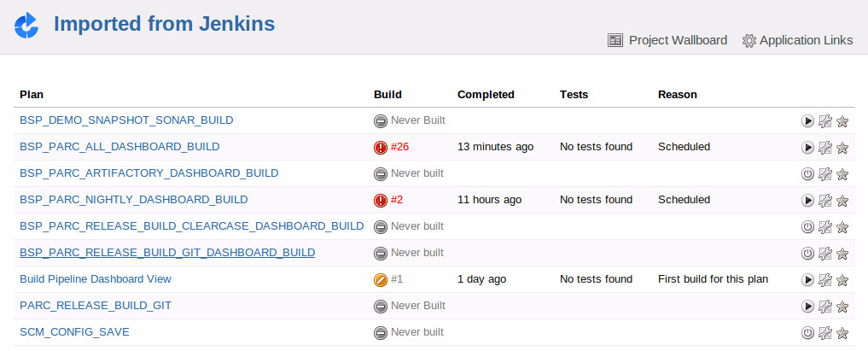
Task: Run the PARC_RELEASE_BUILD_GIT plan
Action: [x=807, y=306]
